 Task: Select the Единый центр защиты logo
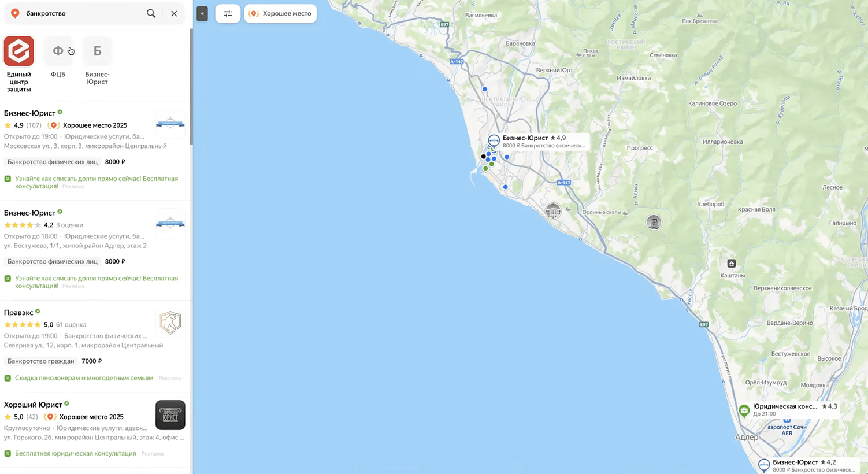point(19,51)
